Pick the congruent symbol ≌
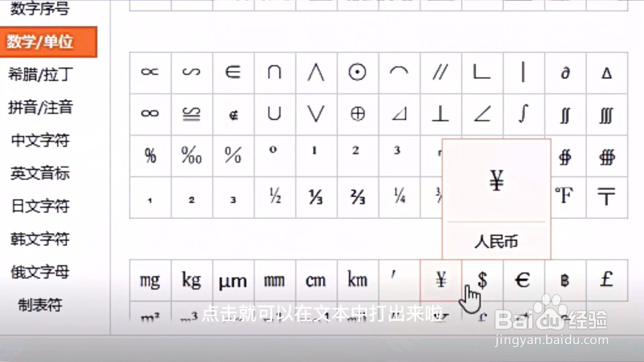Image resolution: width=644 pixels, height=362 pixels. click(x=192, y=114)
